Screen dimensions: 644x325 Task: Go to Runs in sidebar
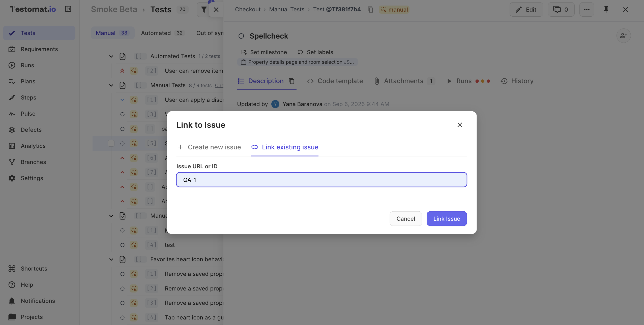click(39, 65)
